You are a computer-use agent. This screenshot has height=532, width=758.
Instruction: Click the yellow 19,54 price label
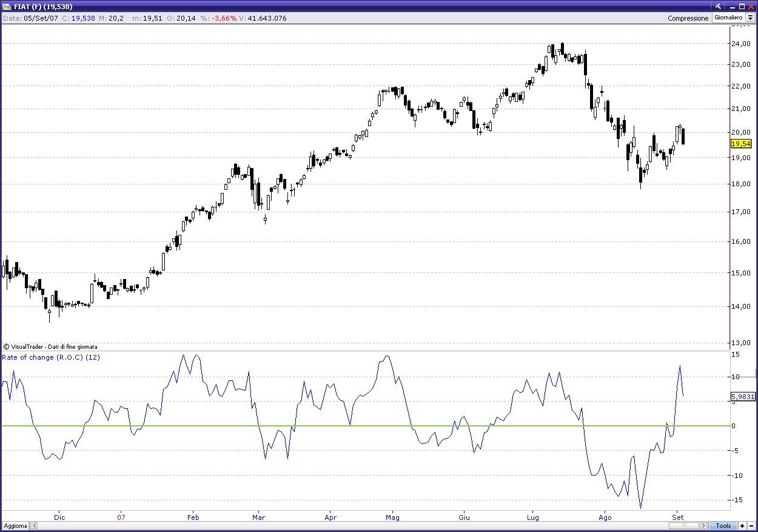741,144
